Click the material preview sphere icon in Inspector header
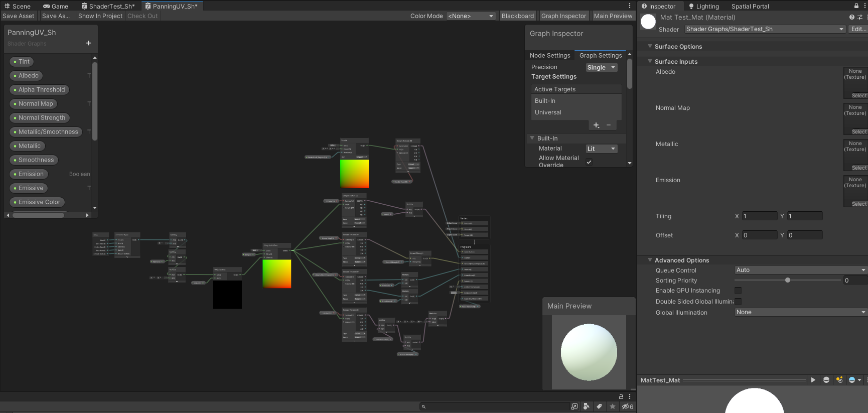The width and height of the screenshot is (868, 413). click(x=648, y=22)
